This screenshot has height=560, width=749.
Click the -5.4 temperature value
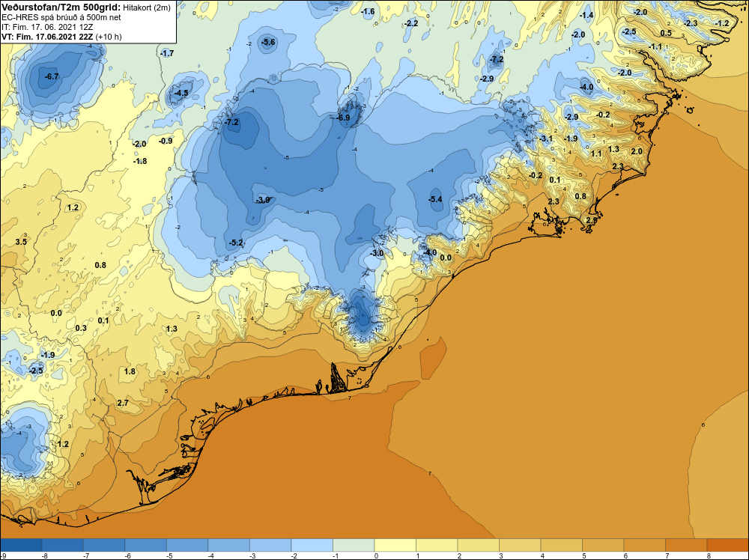click(x=435, y=199)
